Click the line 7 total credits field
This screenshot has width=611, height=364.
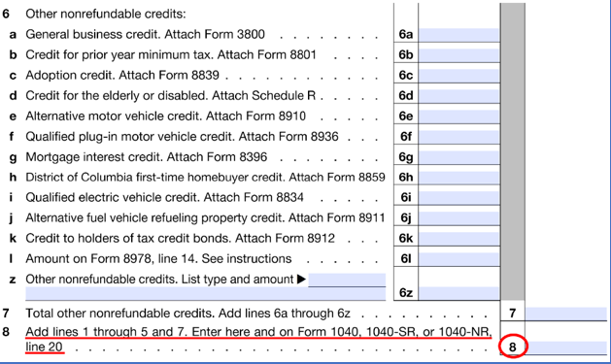pos(566,314)
